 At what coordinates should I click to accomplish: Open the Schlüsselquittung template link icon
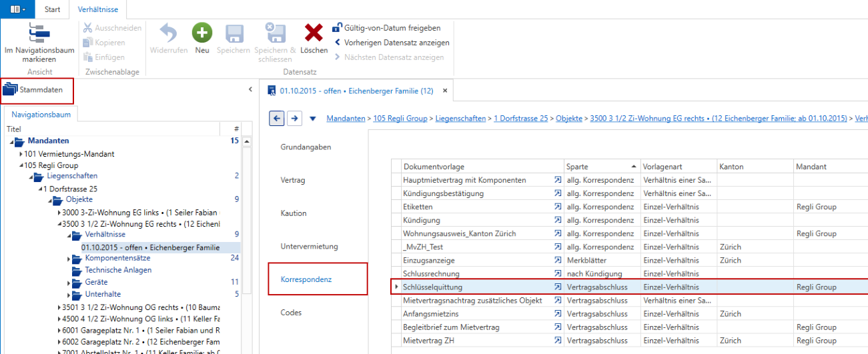pyautogui.click(x=557, y=287)
